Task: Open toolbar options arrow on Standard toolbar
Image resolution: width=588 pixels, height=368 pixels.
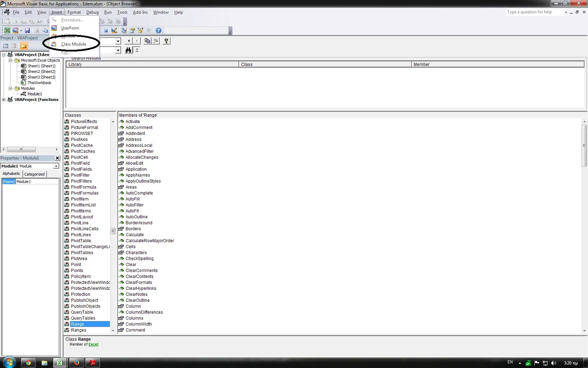Action: click(230, 32)
